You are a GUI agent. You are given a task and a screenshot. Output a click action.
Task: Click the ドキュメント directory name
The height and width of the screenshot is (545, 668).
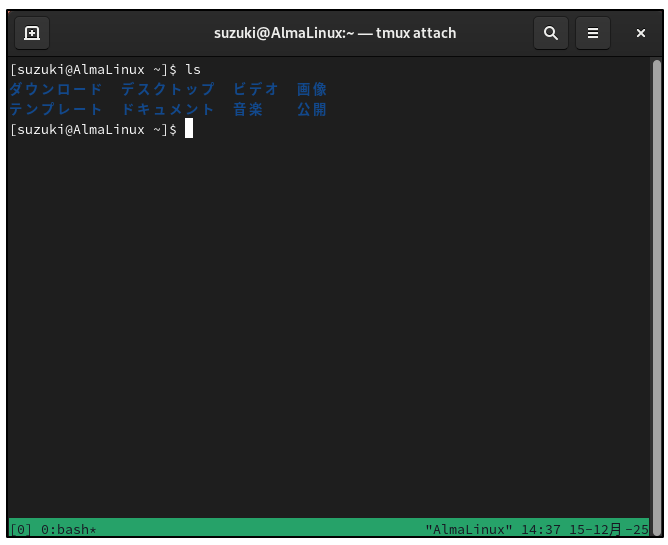(168, 110)
